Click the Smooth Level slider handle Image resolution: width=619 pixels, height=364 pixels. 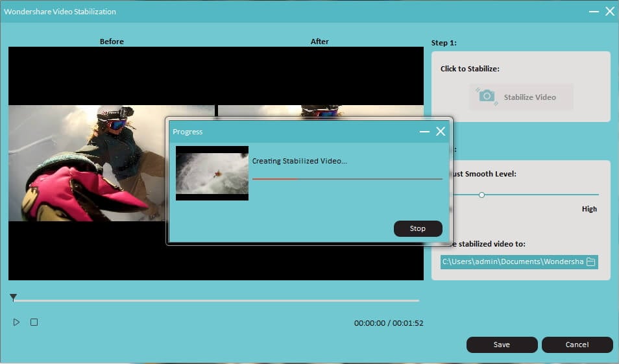click(481, 195)
